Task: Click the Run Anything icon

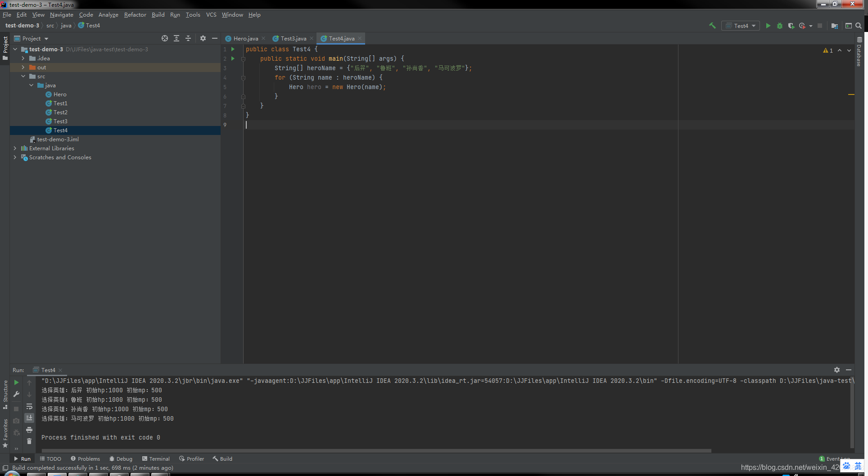Action: point(848,26)
